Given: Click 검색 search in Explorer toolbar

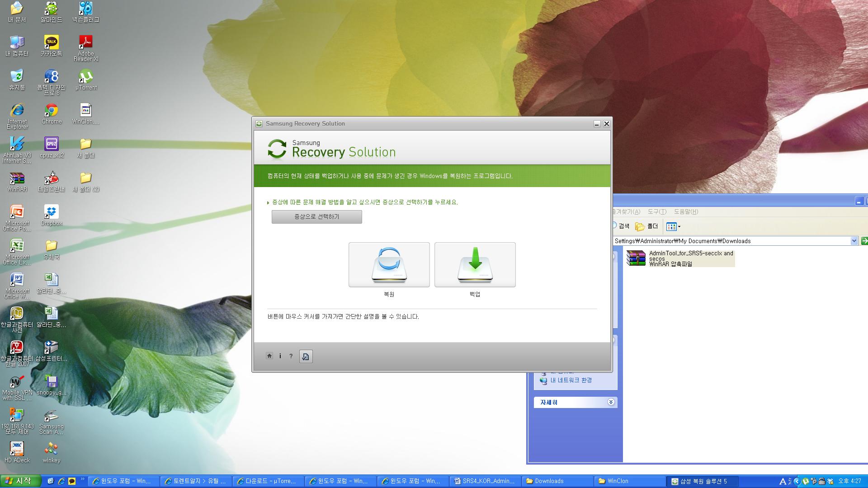Looking at the screenshot, I should (x=622, y=226).
